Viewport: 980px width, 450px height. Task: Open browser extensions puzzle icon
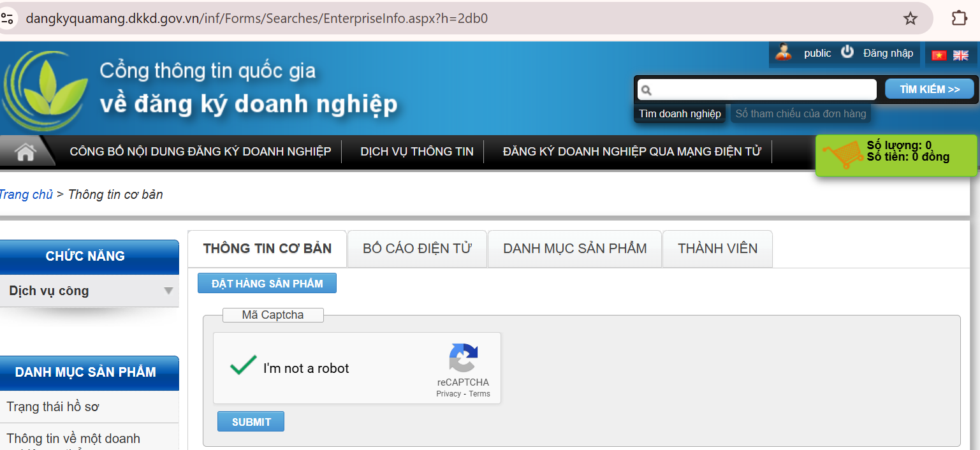point(959,18)
